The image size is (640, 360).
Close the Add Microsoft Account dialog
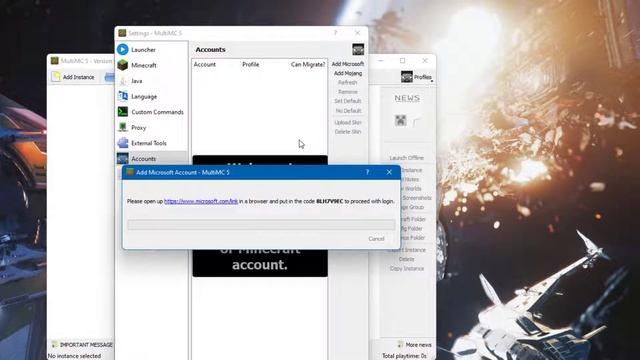(389, 172)
